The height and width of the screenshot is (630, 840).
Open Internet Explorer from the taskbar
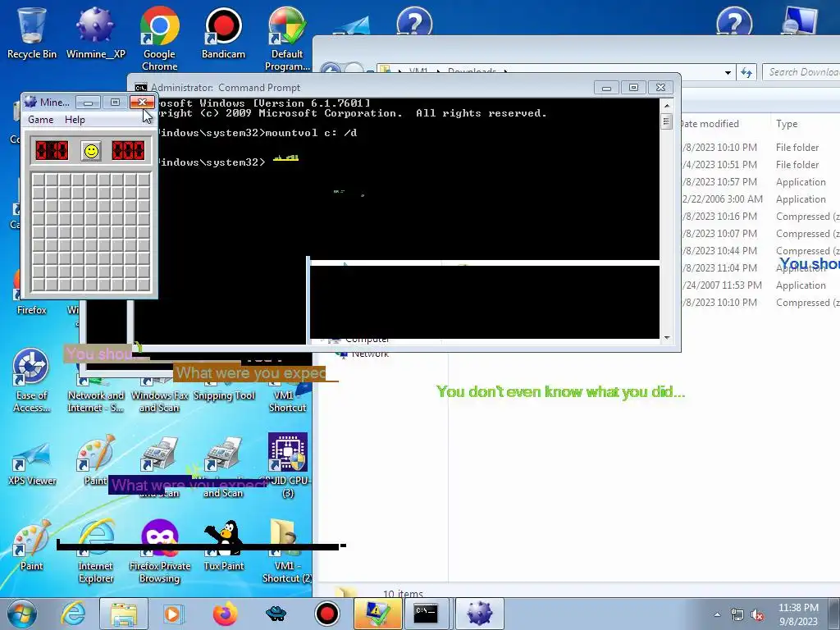(72, 614)
